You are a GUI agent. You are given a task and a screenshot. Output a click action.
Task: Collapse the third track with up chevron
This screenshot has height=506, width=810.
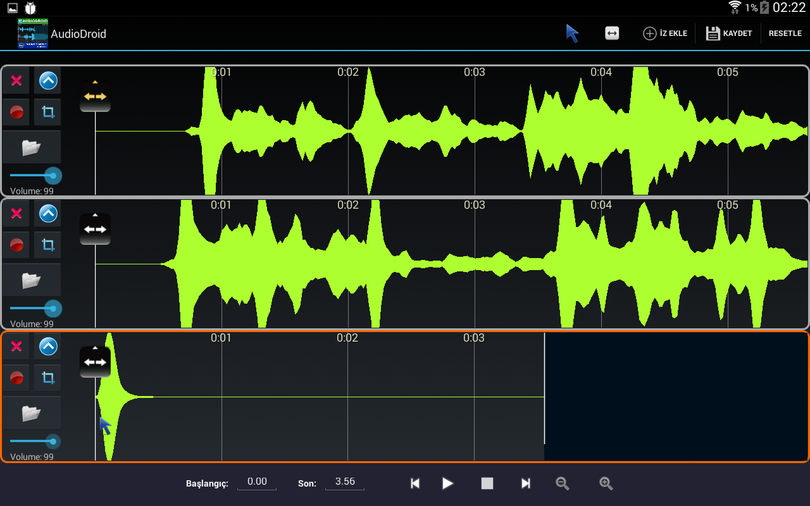48,346
